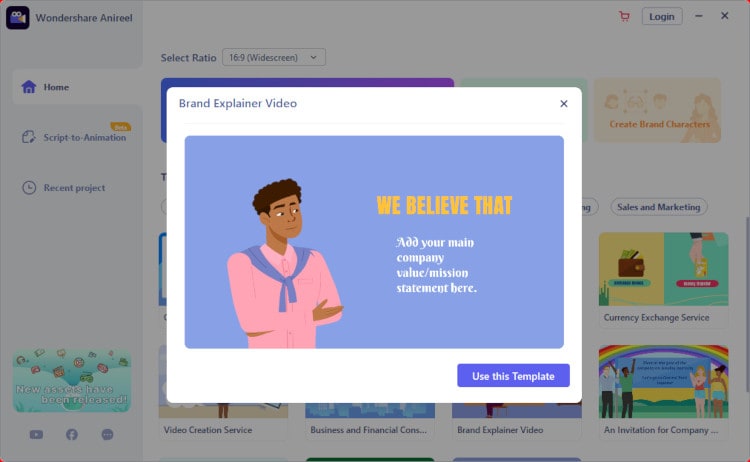Viewport: 750px width, 462px height.
Task: Expand the 16:9 (Widescreen) ratio dropdown
Action: coord(274,57)
